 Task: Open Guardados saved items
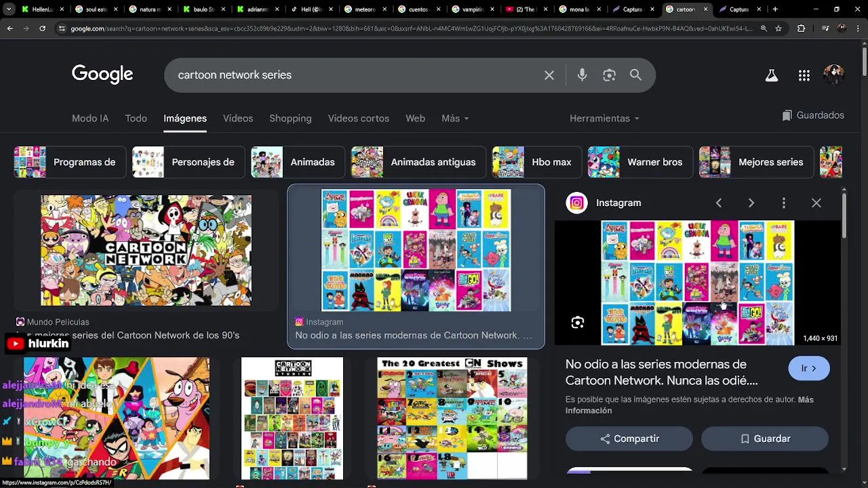812,115
